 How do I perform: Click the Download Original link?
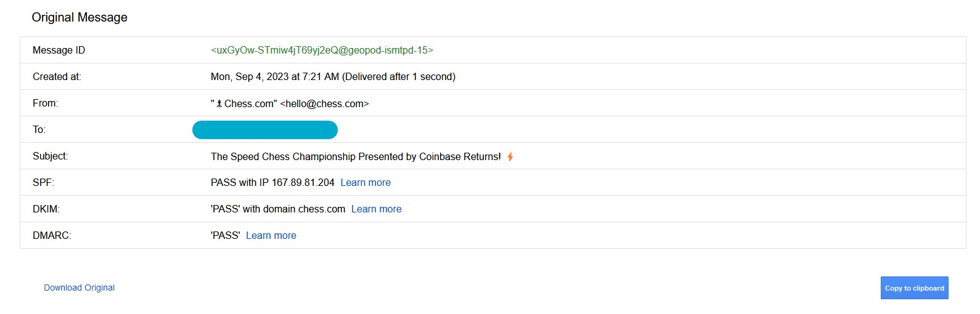(x=79, y=288)
